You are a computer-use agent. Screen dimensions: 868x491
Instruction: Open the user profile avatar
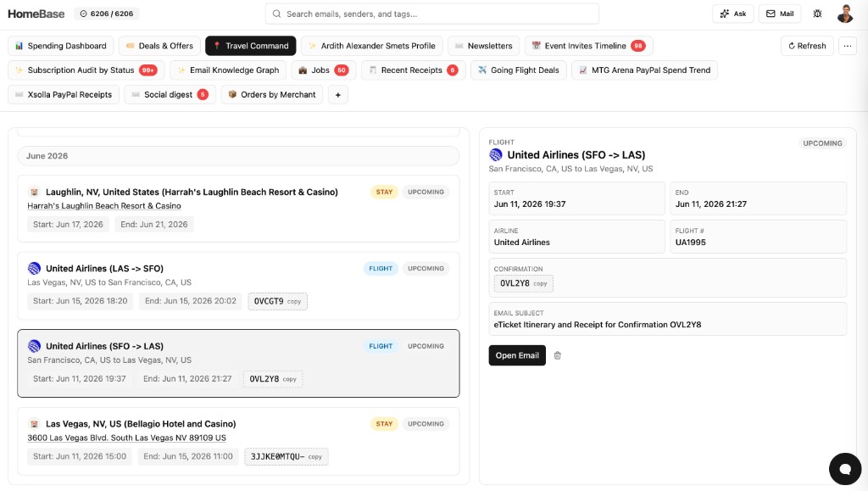[x=845, y=14]
